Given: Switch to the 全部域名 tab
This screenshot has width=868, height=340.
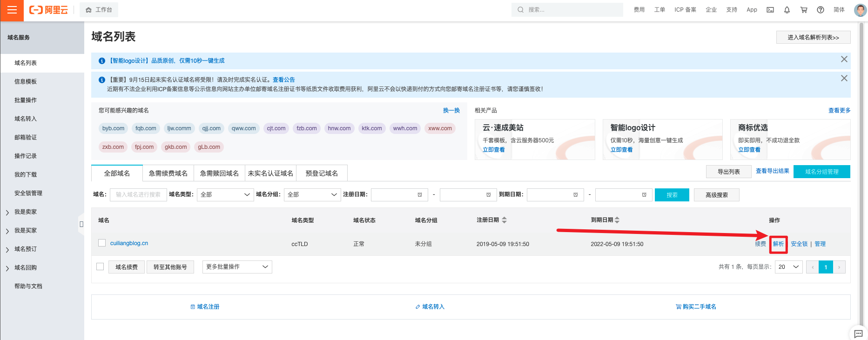Looking at the screenshot, I should 117,173.
